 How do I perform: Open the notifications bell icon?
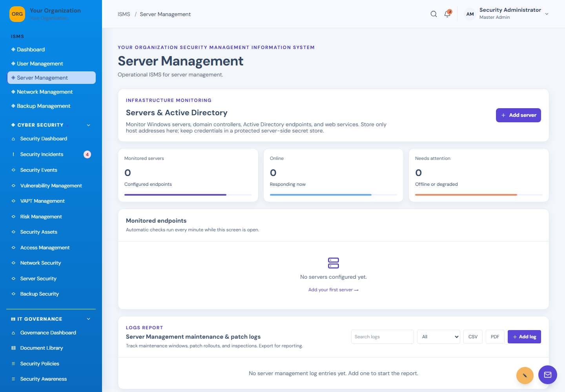(x=447, y=14)
